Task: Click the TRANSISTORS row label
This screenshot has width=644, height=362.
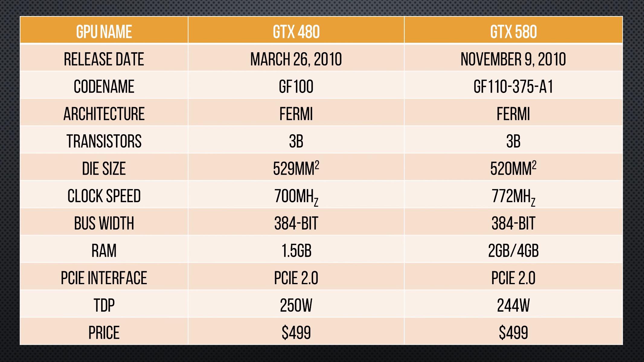Action: tap(104, 141)
